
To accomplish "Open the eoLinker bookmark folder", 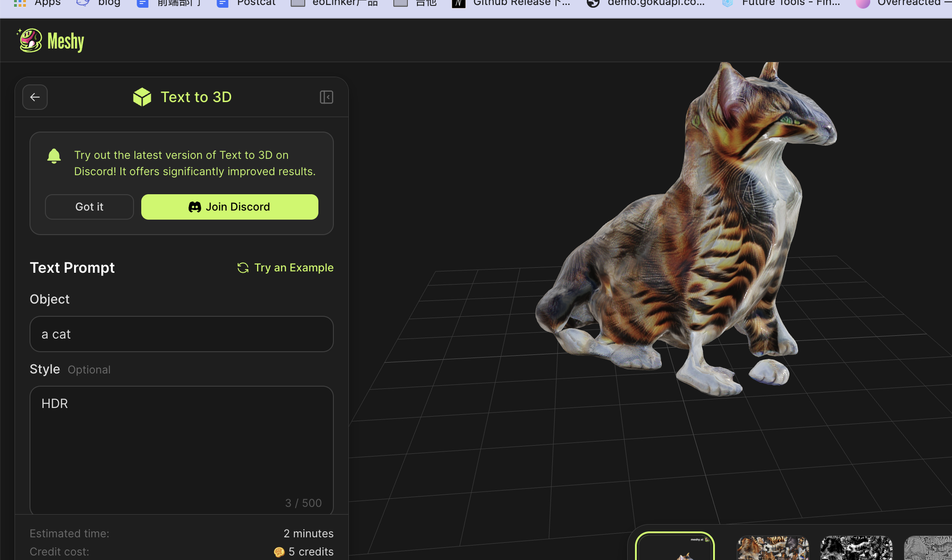I will pos(334,3).
